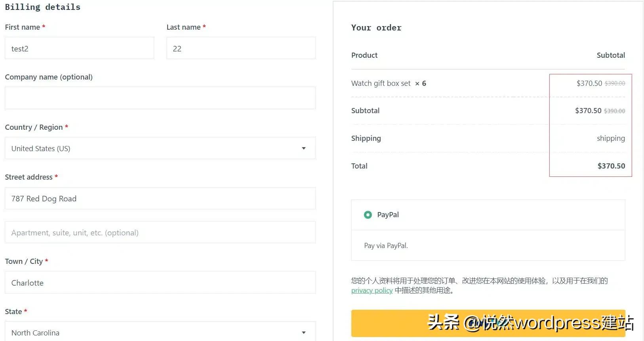Click the shipping value in Shipping row
This screenshot has width=644, height=341.
[610, 138]
